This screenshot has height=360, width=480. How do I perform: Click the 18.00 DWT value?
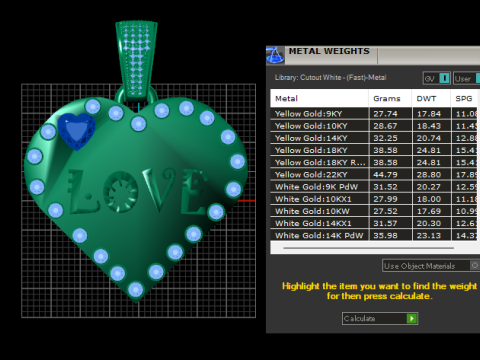[x=429, y=199]
